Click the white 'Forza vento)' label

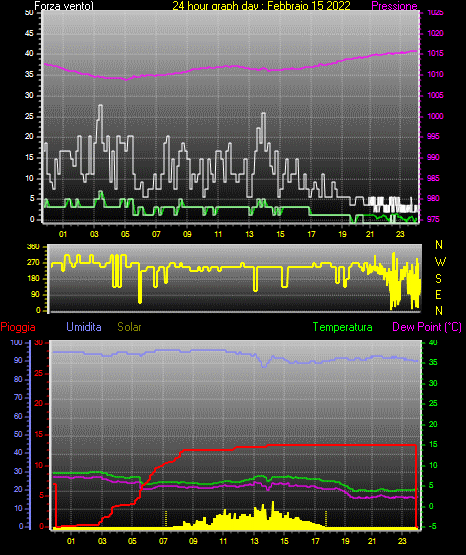[x=64, y=6]
